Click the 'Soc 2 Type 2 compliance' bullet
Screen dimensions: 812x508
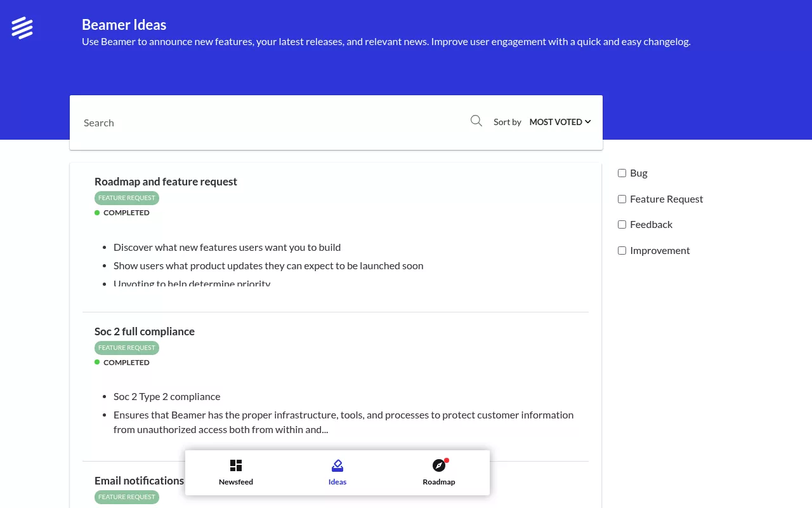tap(167, 396)
